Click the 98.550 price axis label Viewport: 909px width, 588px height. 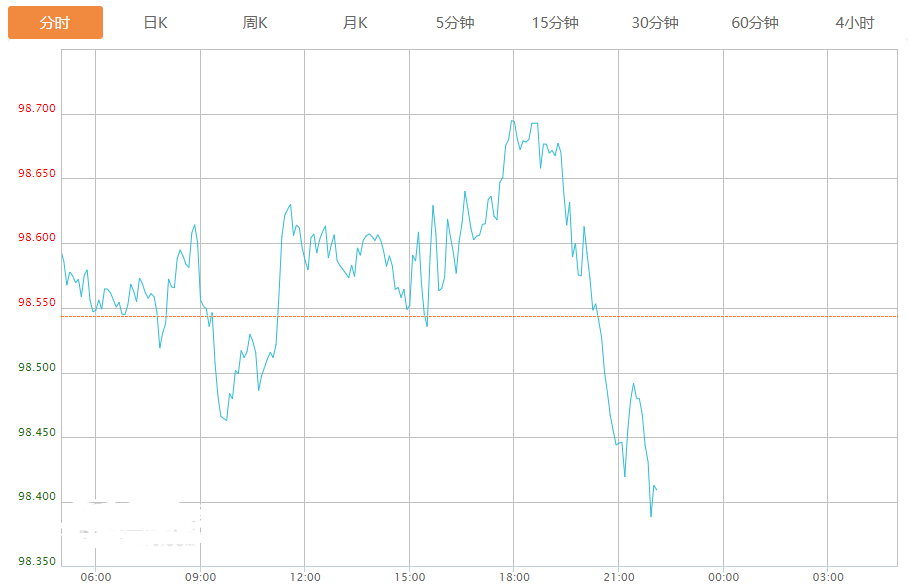click(x=37, y=302)
